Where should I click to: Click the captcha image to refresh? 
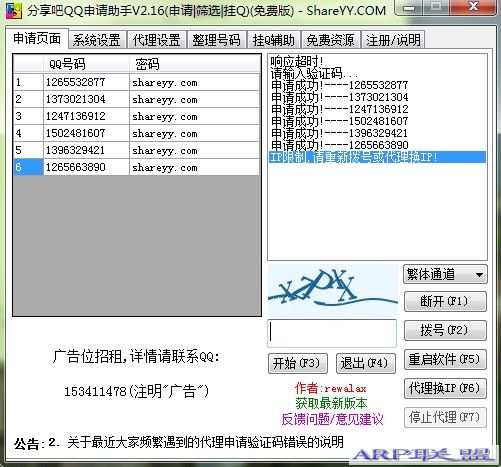click(x=333, y=291)
